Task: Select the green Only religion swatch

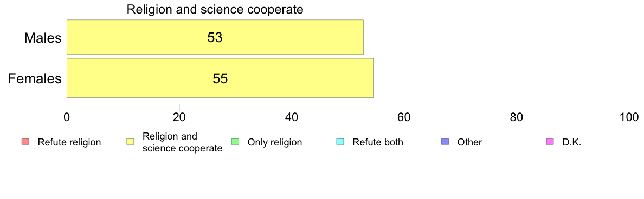Action: [x=235, y=142]
